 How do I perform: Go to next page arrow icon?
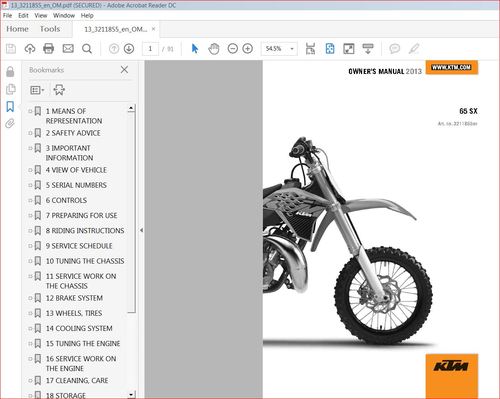pyautogui.click(x=129, y=49)
